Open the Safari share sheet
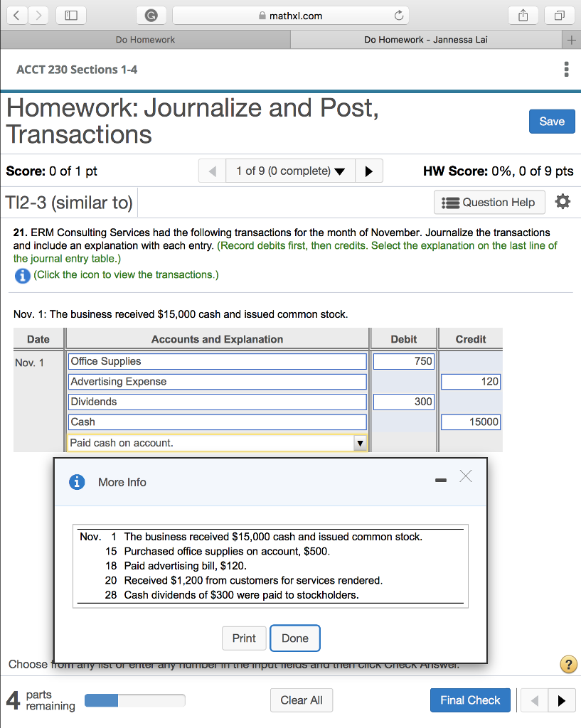The image size is (581, 728). pos(523,15)
